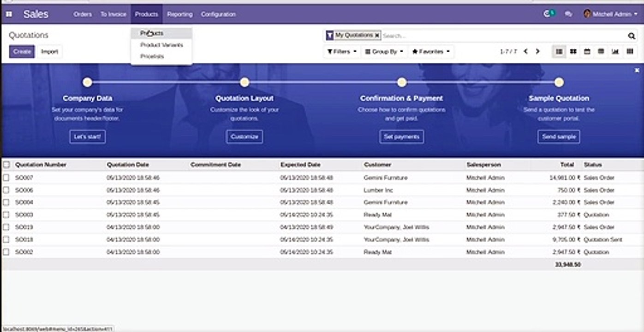
Task: Sort by Quotation Number column
Action: pyautogui.click(x=41, y=165)
